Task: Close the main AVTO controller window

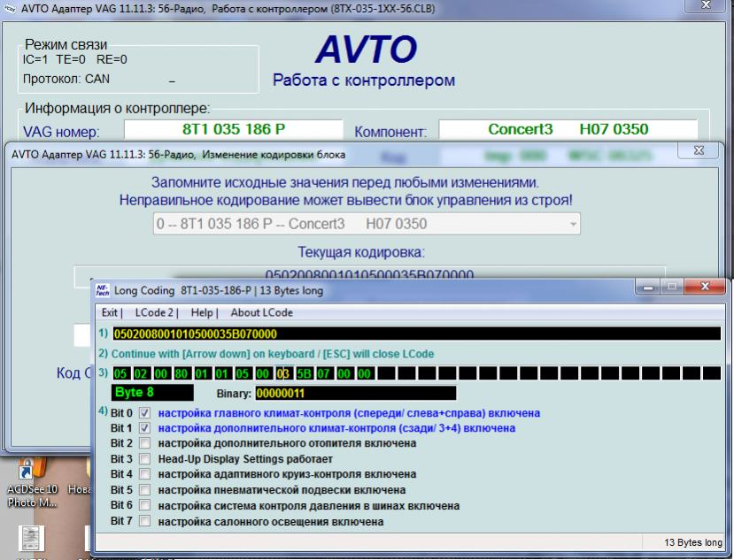Action: click(707, 5)
